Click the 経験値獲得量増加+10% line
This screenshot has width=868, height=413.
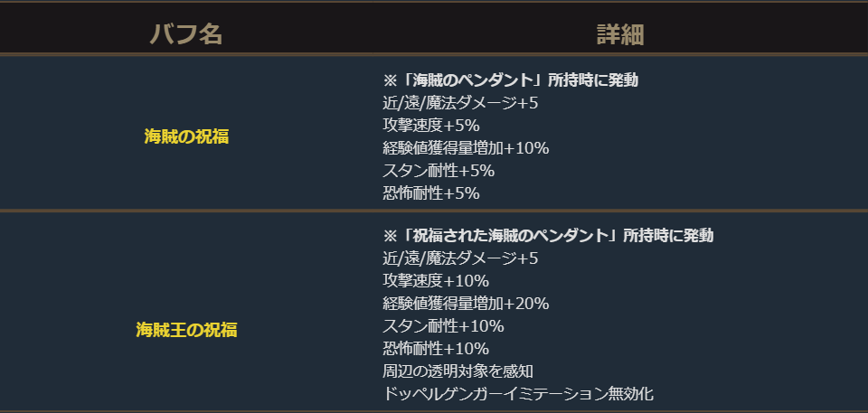click(466, 148)
